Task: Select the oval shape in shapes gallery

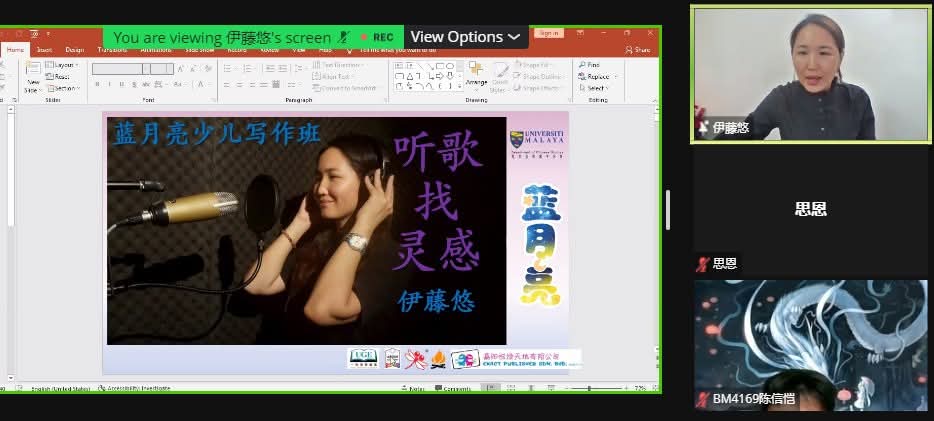Action: coord(450,66)
